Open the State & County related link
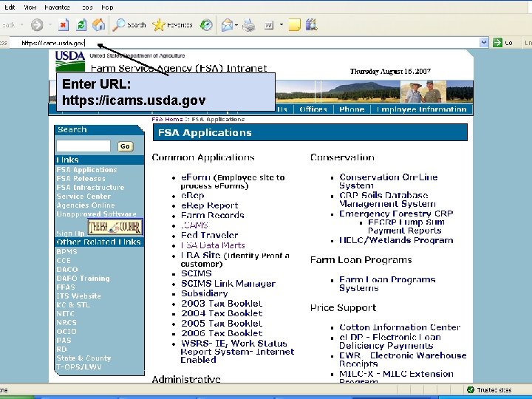Image resolution: width=532 pixels, height=399 pixels. point(83,358)
